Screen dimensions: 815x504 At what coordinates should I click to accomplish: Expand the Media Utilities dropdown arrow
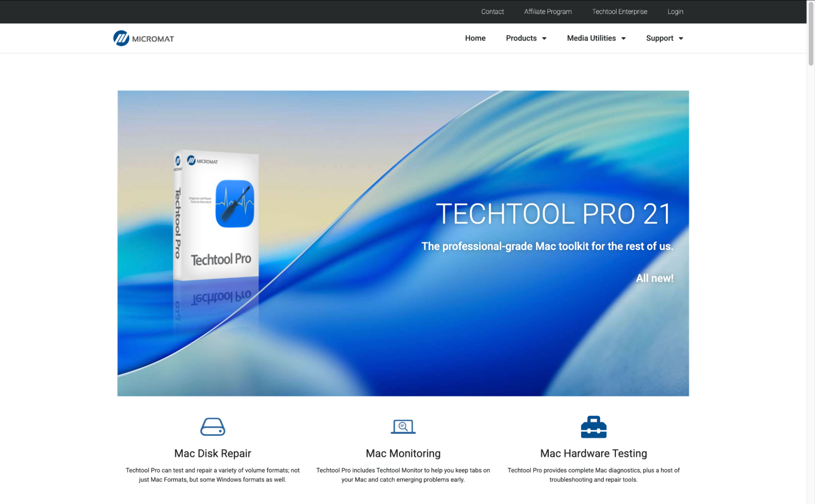(623, 38)
